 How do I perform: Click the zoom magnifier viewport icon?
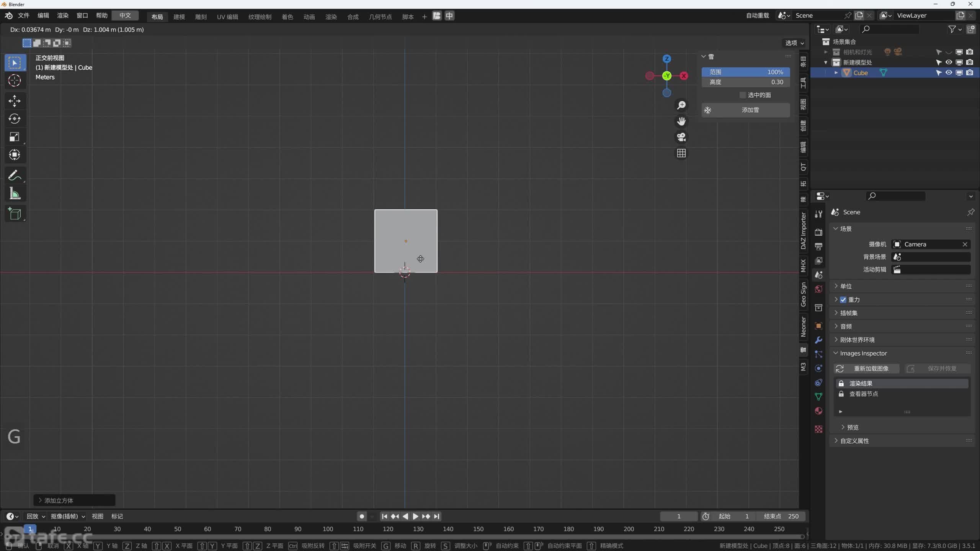point(681,105)
